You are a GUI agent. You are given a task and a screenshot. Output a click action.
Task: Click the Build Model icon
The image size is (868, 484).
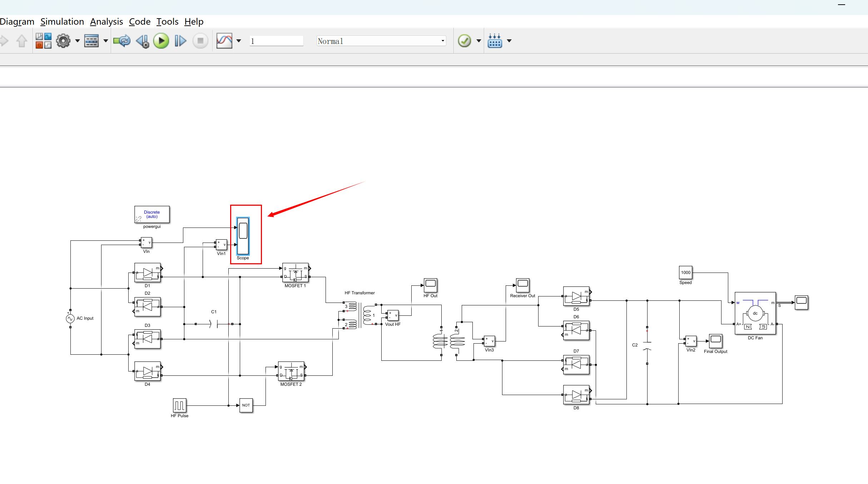495,41
